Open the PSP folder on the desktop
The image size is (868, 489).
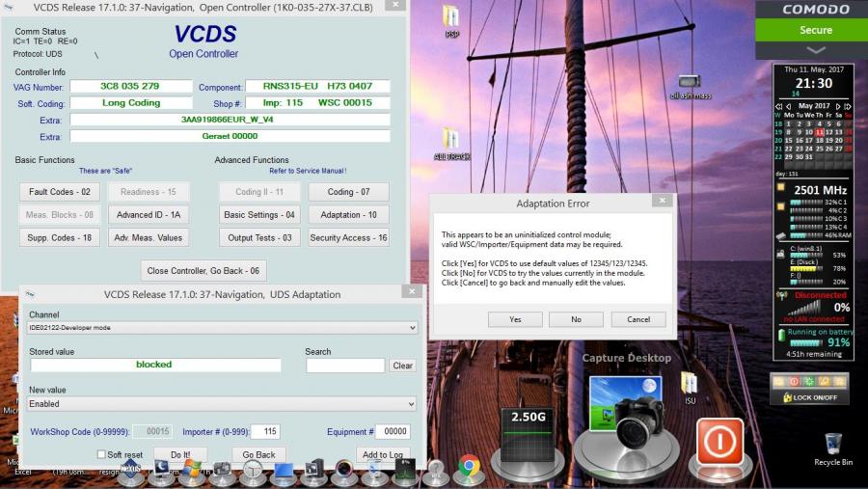[451, 21]
